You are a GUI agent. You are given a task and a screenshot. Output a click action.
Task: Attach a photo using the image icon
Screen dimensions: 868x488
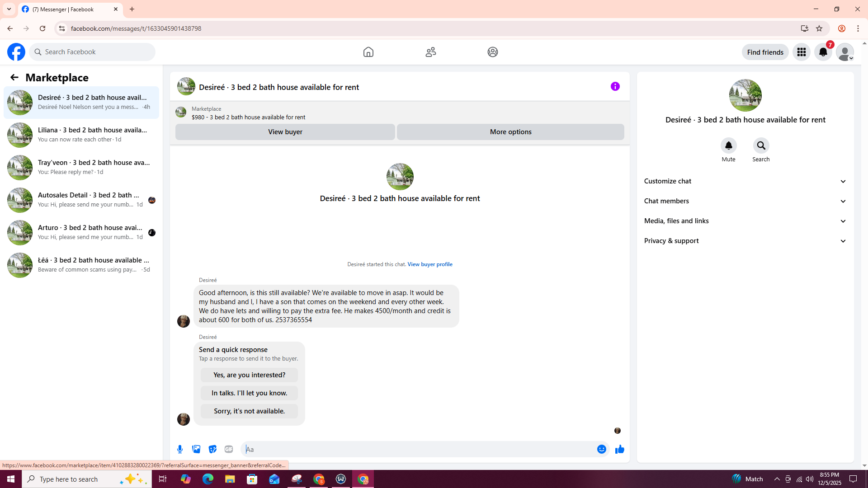click(x=196, y=449)
